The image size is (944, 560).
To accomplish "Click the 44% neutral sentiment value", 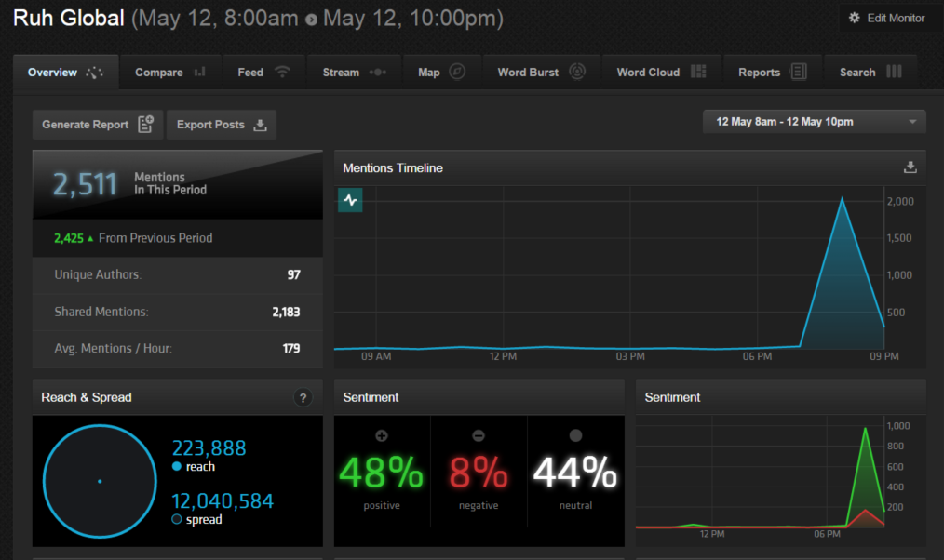I will point(575,473).
